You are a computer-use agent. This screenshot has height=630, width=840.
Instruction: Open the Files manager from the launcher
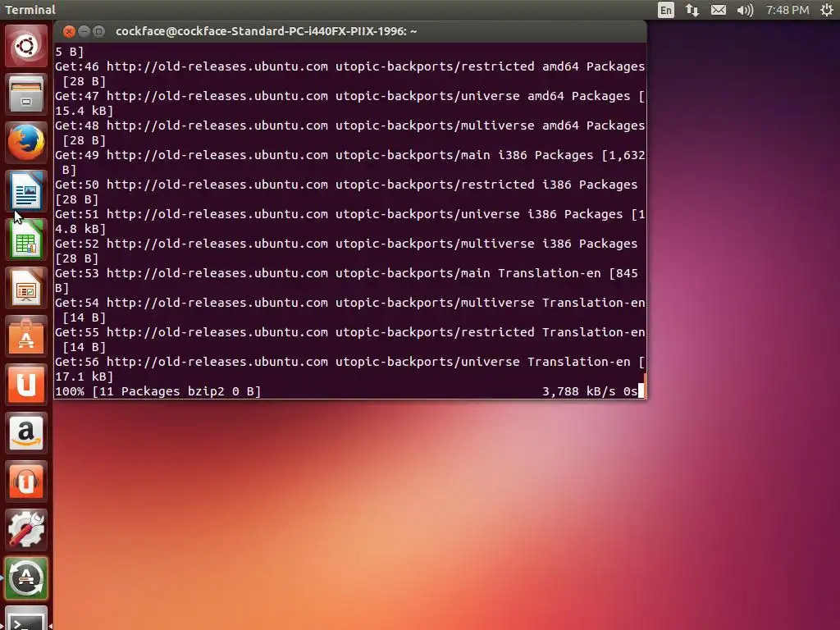25,94
